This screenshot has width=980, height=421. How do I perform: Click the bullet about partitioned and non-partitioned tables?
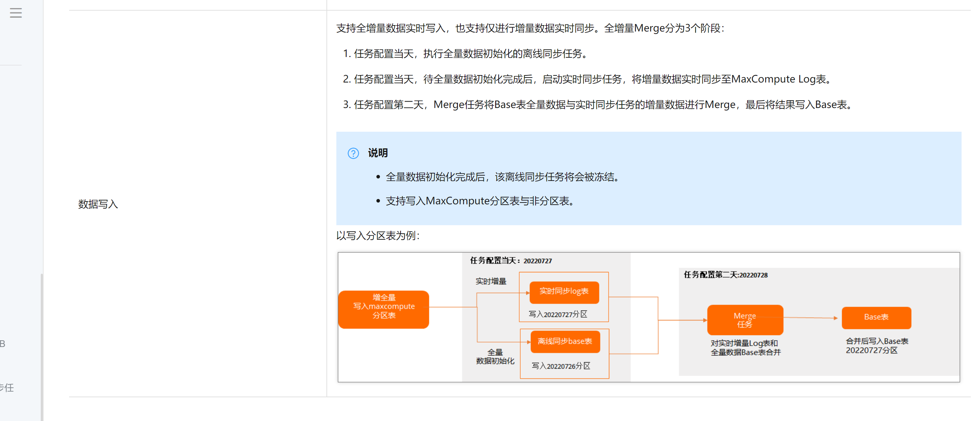pos(481,201)
